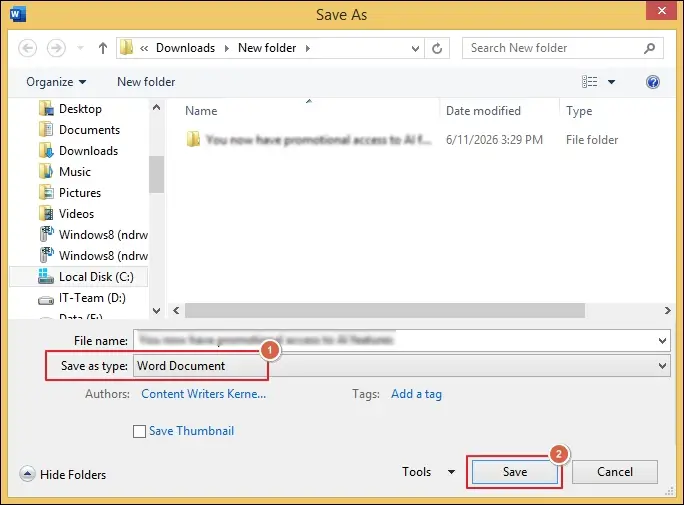Click the file list folder icon
Screen dimensions: 684x505
click(193, 140)
